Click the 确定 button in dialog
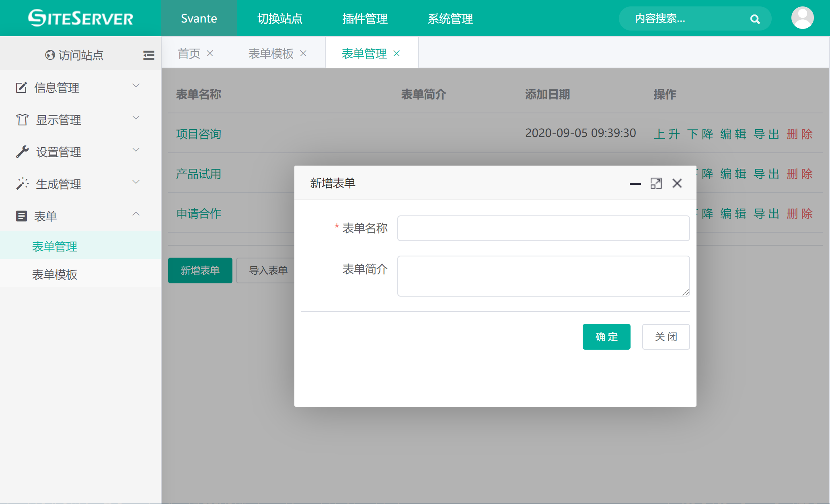Viewport: 830px width, 504px height. point(606,337)
